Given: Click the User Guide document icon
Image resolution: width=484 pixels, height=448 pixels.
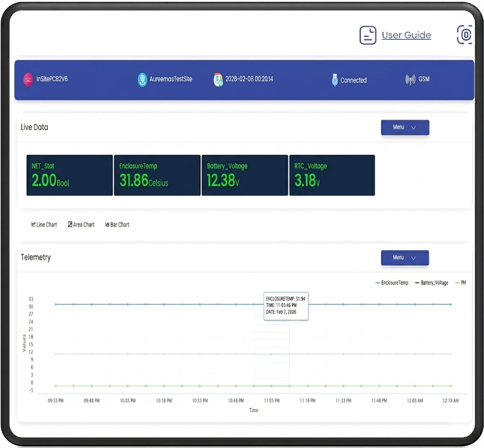Looking at the screenshot, I should (x=368, y=35).
